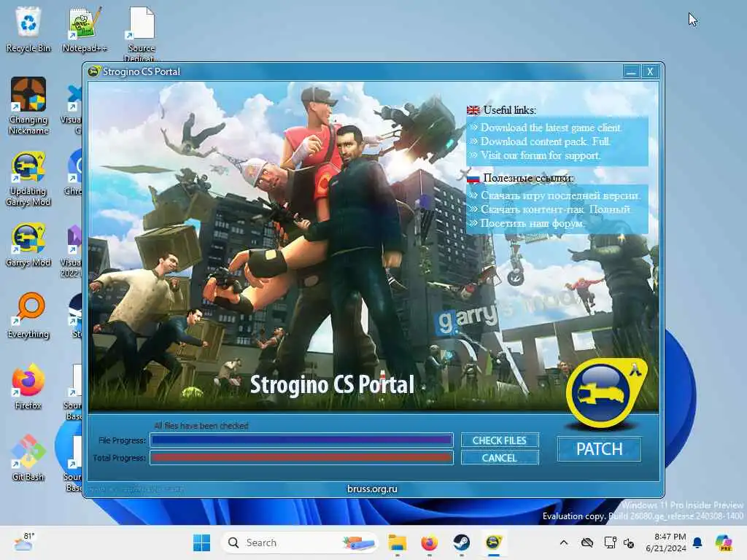Click the Russian flag next to Полезные ссылки

[x=473, y=178]
